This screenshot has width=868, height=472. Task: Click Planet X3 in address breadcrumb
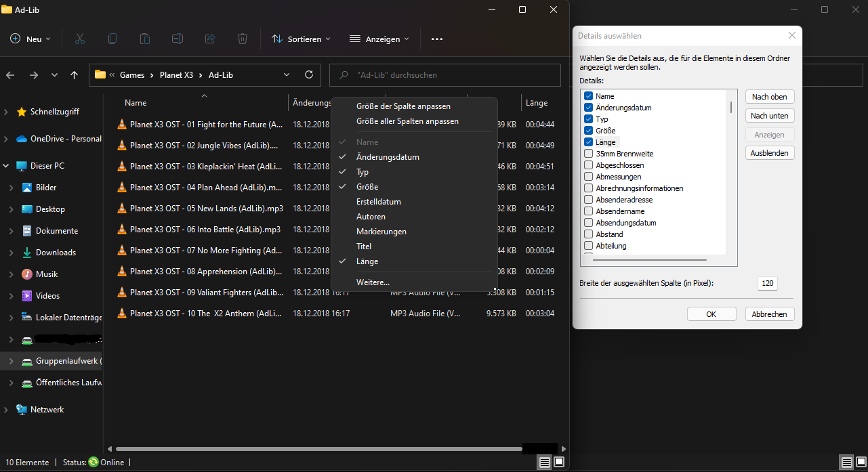pyautogui.click(x=176, y=75)
